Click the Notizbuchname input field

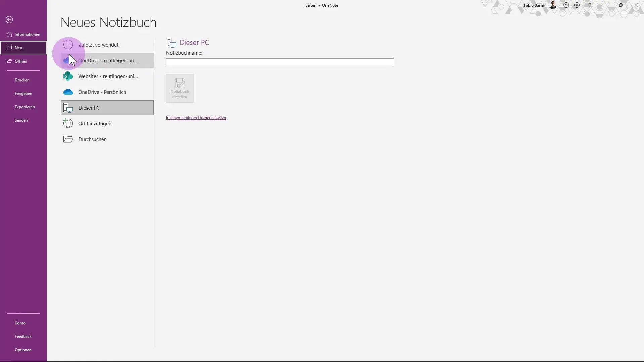click(x=280, y=62)
